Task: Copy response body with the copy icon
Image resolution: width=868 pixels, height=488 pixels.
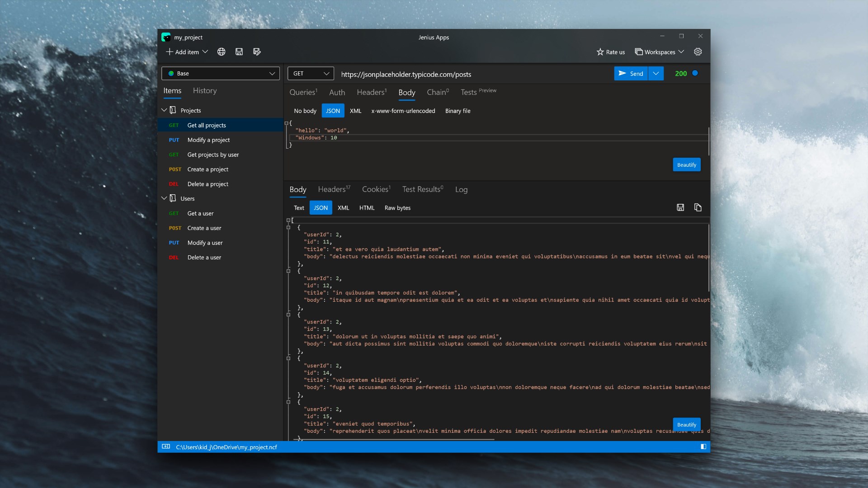Action: coord(698,207)
